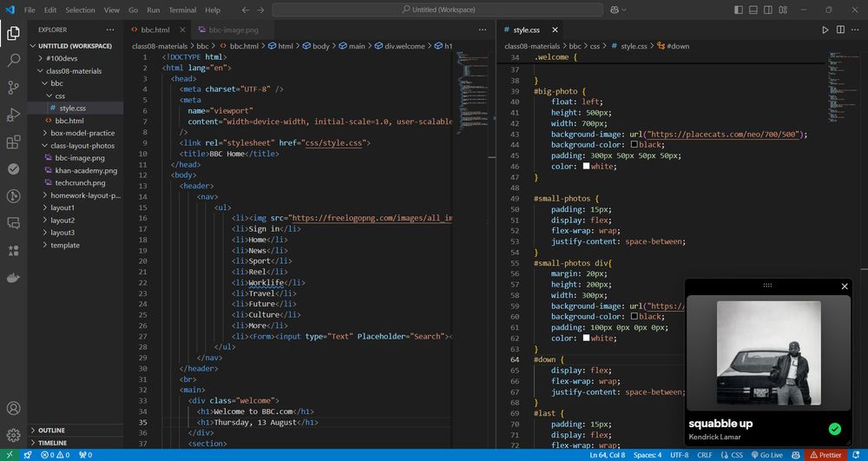Open the Search view in activity bar
This screenshot has height=461, width=868.
(13, 60)
